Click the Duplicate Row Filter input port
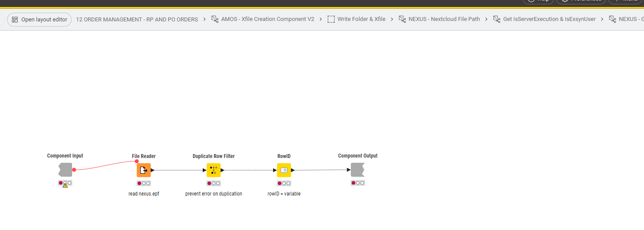Image resolution: width=644 pixels, height=230 pixels. (x=204, y=170)
